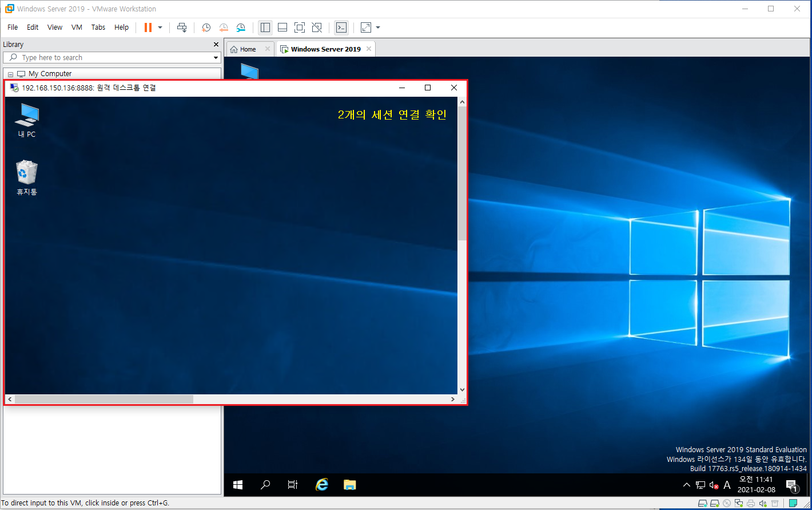Select the 내 PC icon in remote desktop

pos(26,121)
